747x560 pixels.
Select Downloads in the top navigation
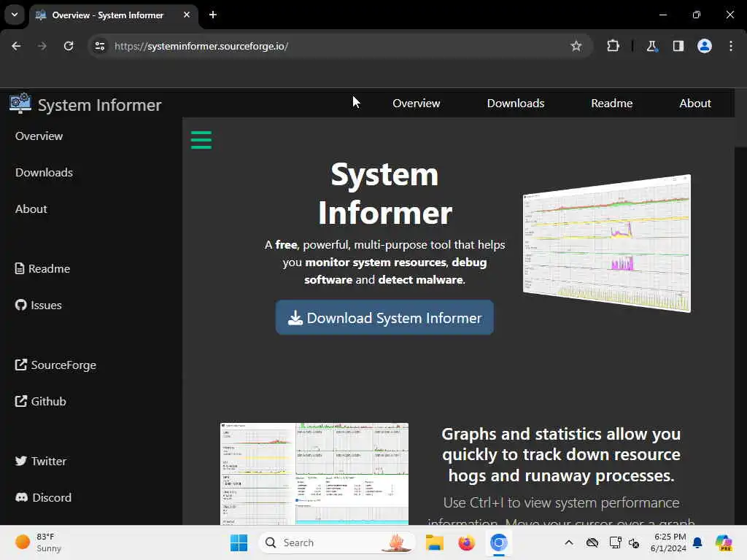point(516,104)
